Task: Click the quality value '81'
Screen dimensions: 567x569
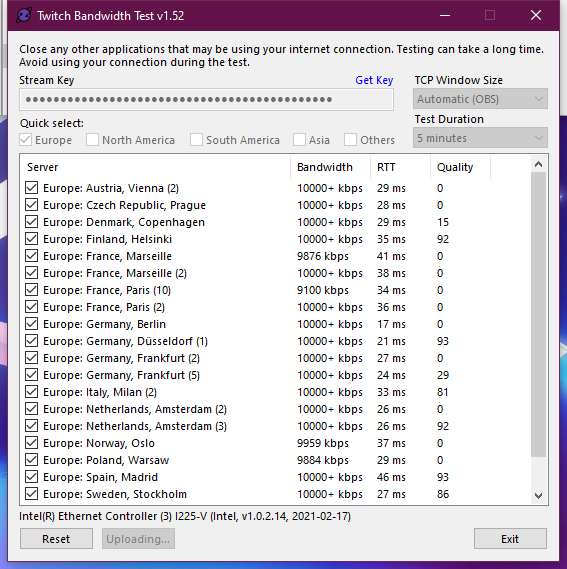Action: (442, 392)
